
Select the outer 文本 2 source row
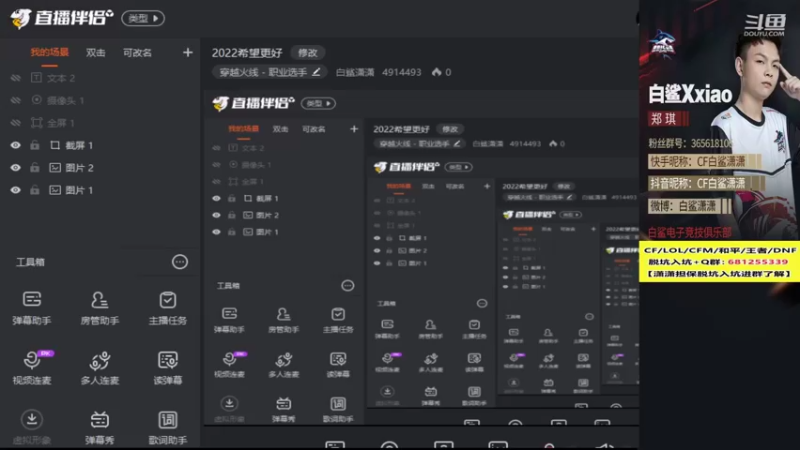pyautogui.click(x=99, y=78)
